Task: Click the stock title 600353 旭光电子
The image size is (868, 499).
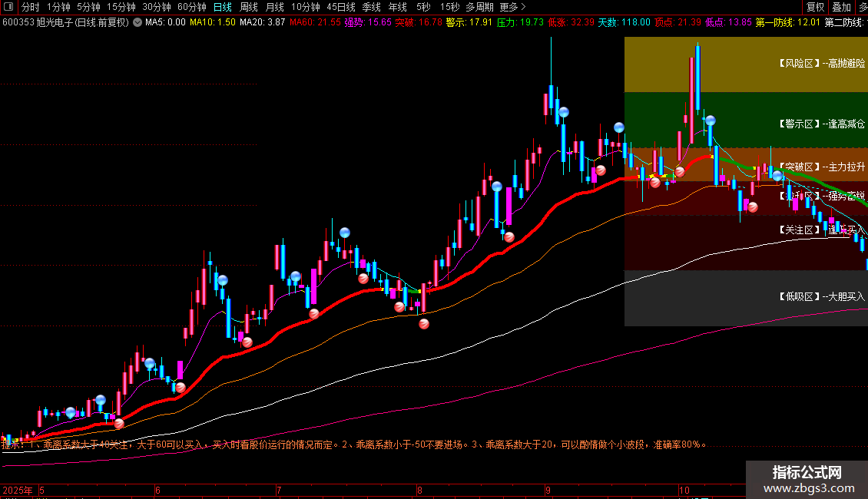Action: (65, 23)
